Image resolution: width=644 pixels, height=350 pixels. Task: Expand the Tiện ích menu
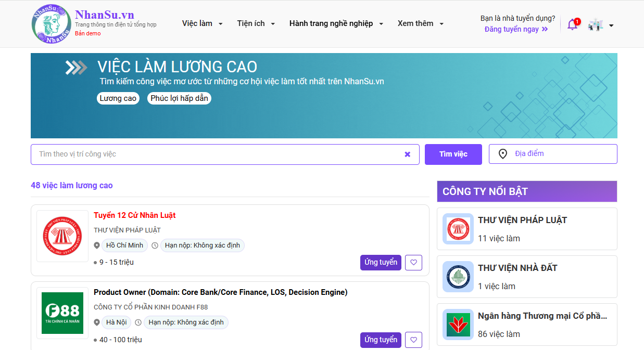point(256,23)
